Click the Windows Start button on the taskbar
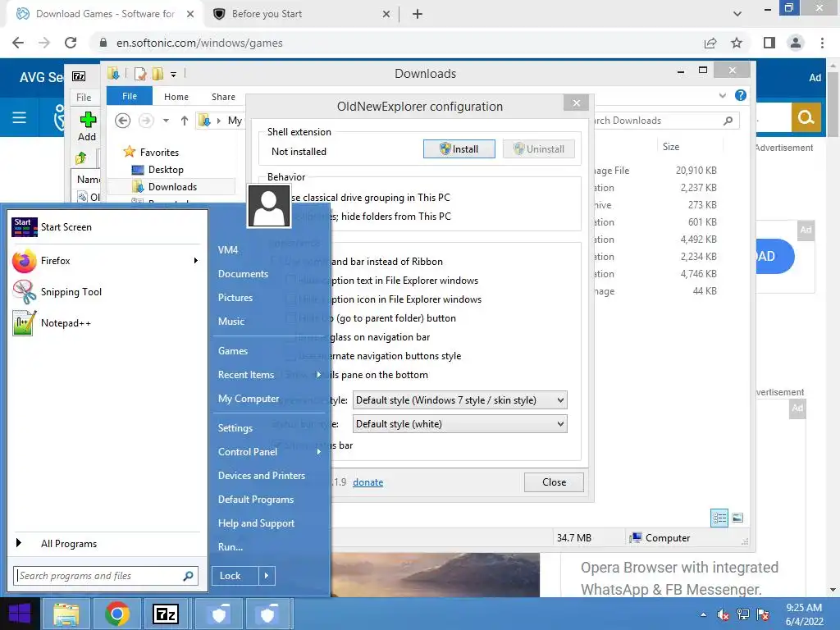This screenshot has width=840, height=630. pos(20,614)
